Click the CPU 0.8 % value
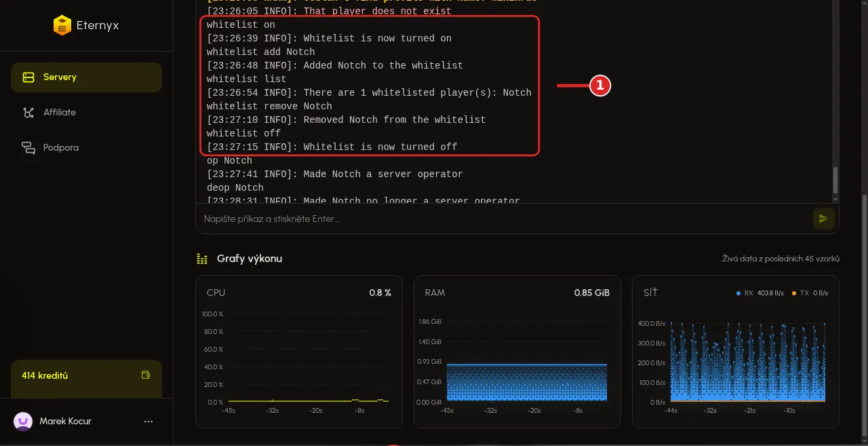Screen dimensions: 868x446 click(x=380, y=293)
